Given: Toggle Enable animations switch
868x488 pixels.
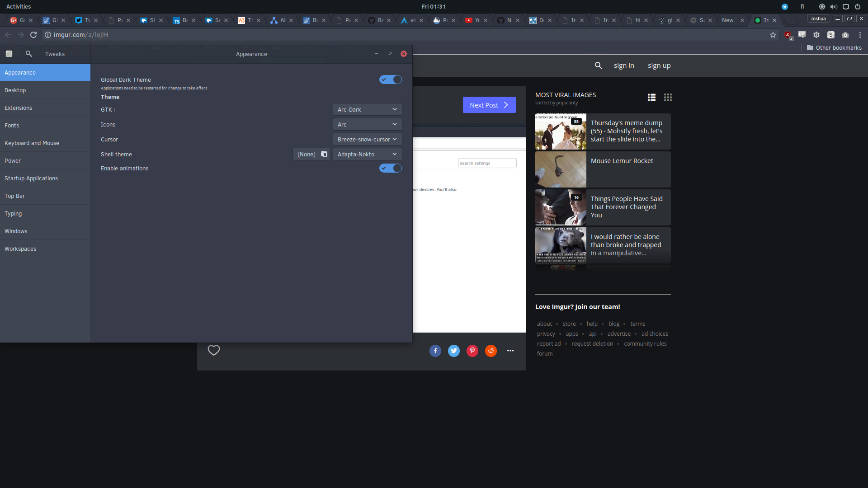Looking at the screenshot, I should 391,168.
